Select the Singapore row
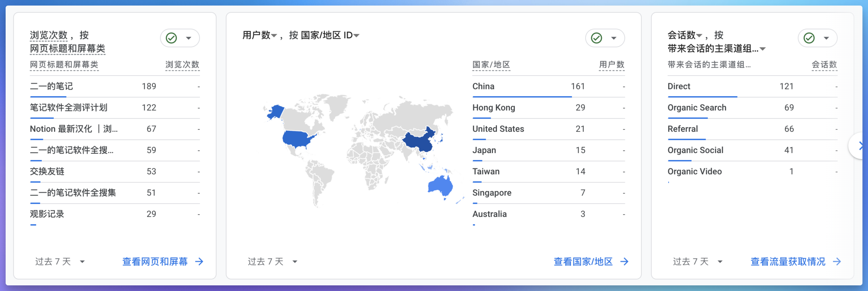868x291 pixels. 548,193
